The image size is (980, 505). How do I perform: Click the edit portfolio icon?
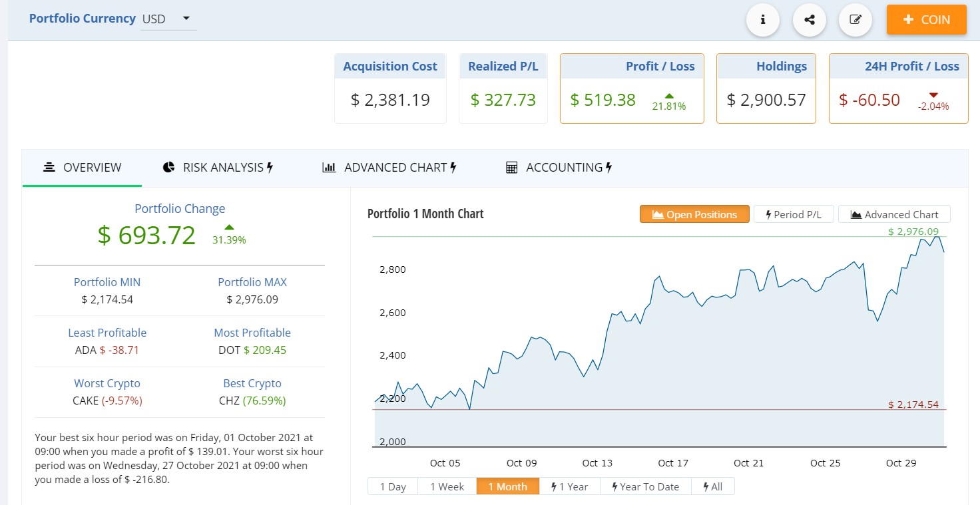pos(856,20)
